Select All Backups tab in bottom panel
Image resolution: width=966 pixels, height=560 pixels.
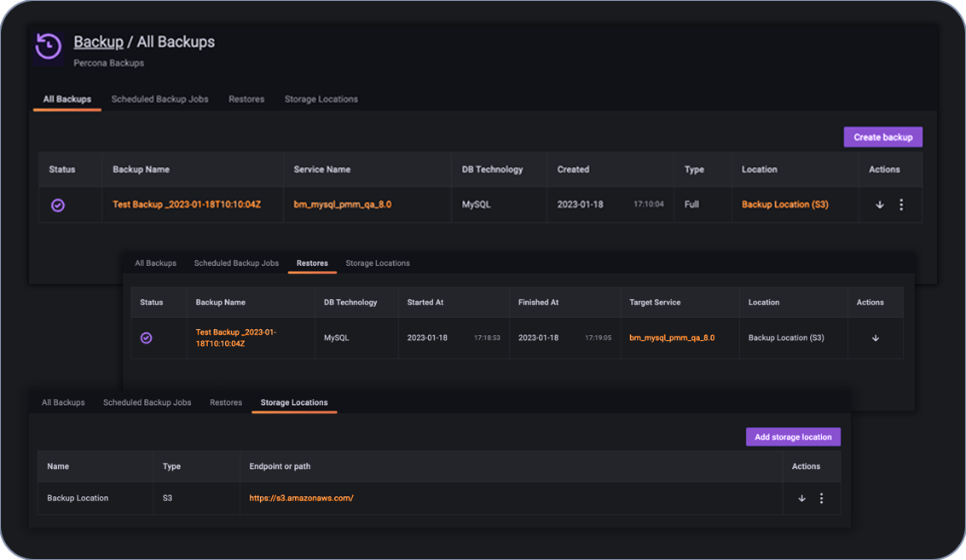pos(63,401)
